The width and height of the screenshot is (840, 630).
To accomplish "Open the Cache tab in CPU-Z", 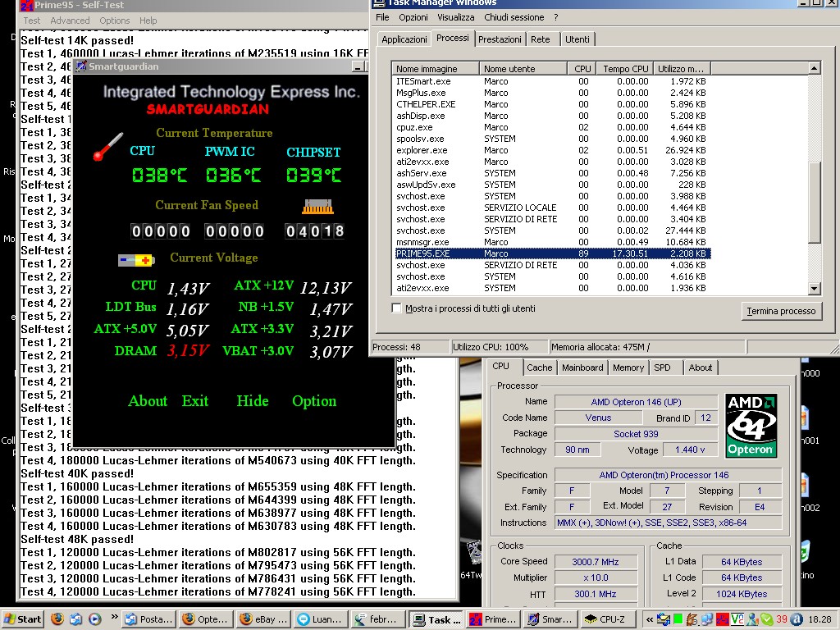I will pos(539,367).
